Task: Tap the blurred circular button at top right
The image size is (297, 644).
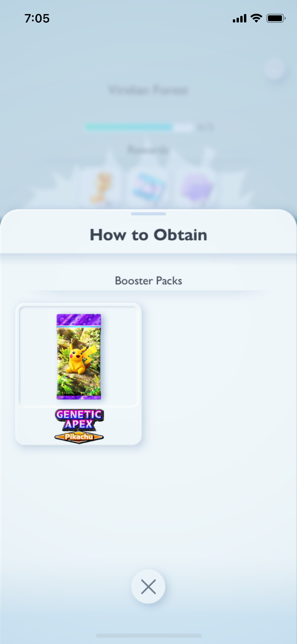Action: pyautogui.click(x=275, y=70)
